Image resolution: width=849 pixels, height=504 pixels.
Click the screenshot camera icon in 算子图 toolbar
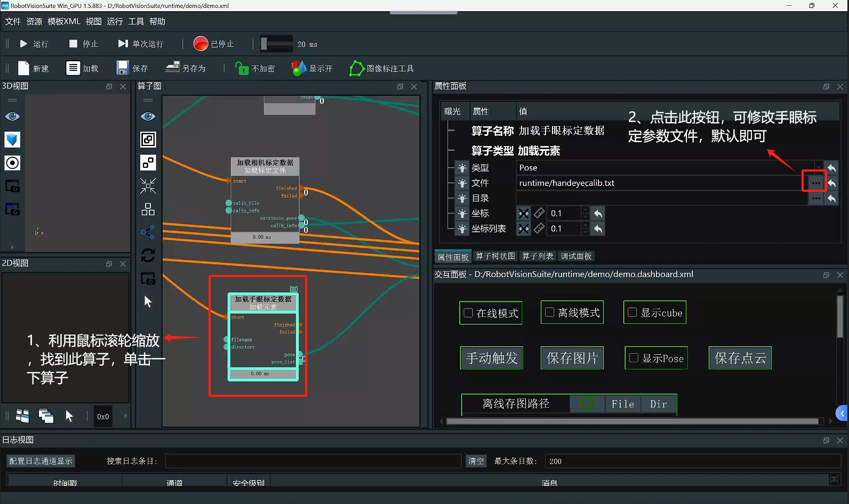[x=148, y=278]
